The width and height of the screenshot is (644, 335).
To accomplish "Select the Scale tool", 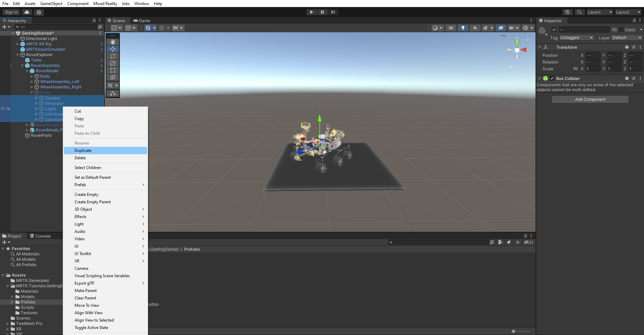I will pyautogui.click(x=113, y=63).
